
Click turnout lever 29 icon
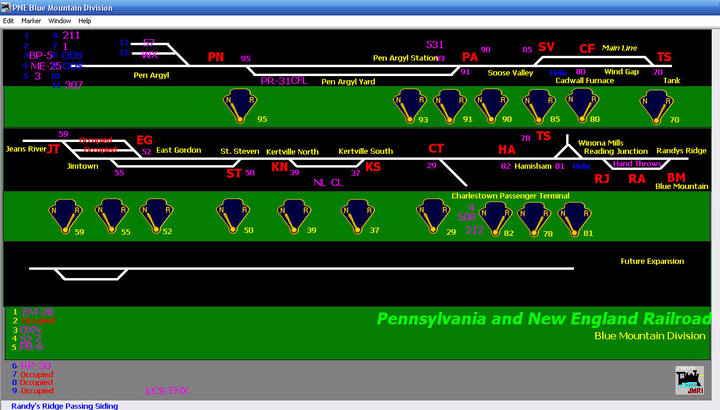coord(433,216)
